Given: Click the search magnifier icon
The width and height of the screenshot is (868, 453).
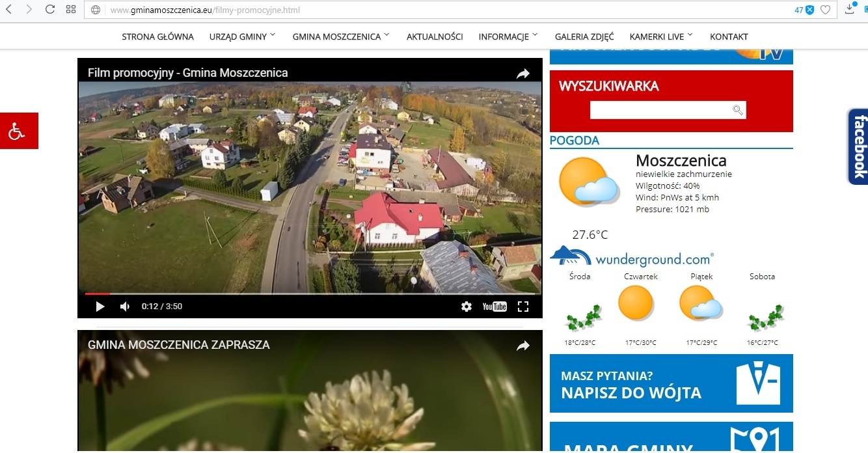Looking at the screenshot, I should pyautogui.click(x=738, y=110).
